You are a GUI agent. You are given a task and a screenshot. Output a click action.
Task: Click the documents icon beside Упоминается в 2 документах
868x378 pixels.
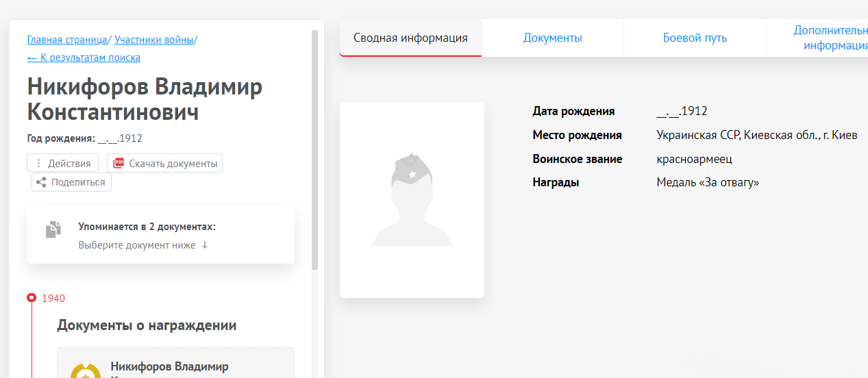[53, 229]
